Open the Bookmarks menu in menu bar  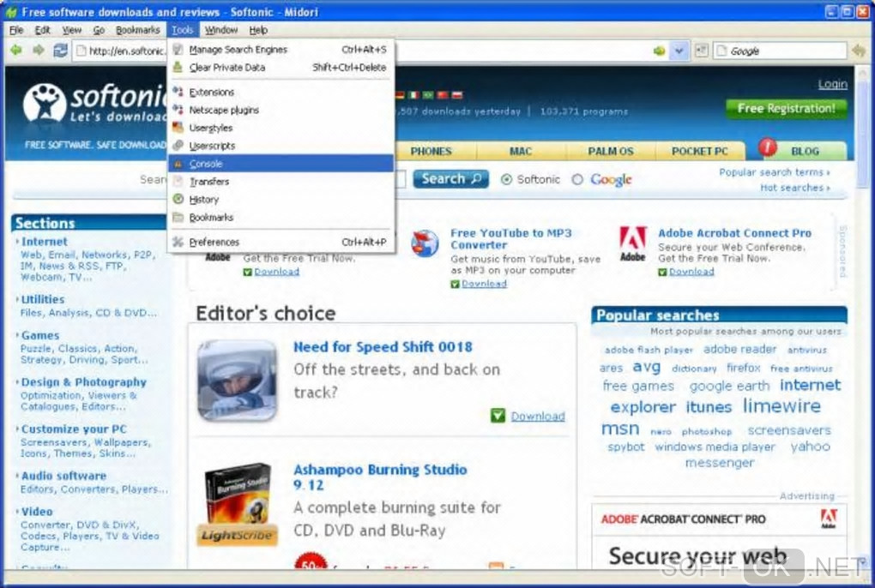pos(138,30)
